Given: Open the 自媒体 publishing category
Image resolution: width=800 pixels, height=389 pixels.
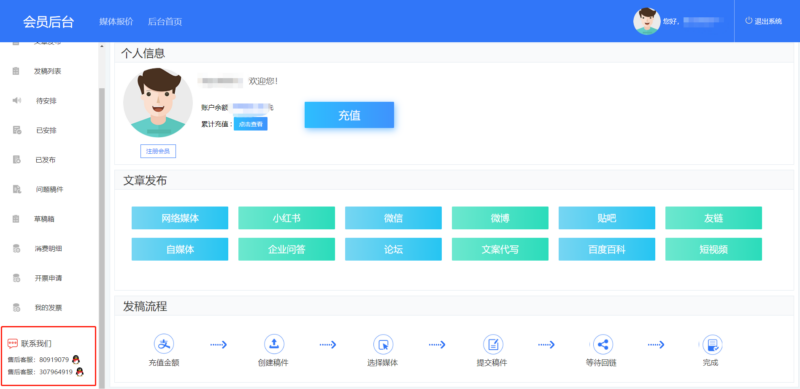Looking at the screenshot, I should click(x=180, y=249).
